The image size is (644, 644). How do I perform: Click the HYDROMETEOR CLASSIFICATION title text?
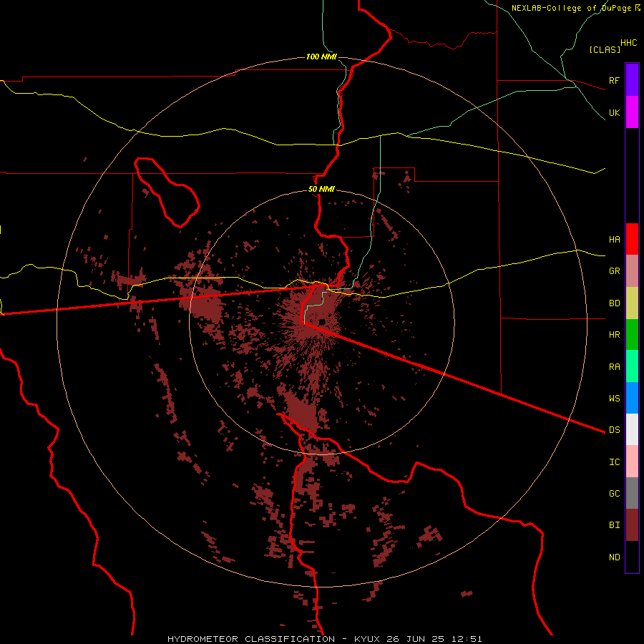coord(251,639)
